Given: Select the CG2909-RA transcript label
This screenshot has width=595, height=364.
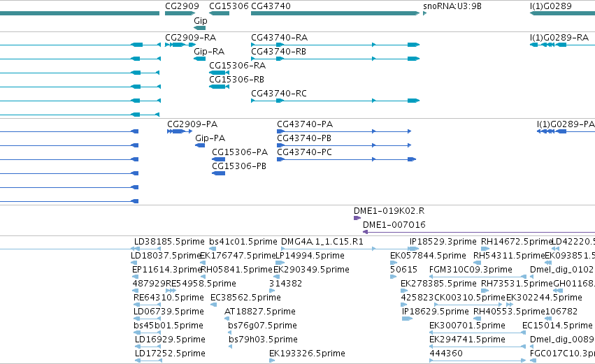Looking at the screenshot, I should pyautogui.click(x=190, y=38).
